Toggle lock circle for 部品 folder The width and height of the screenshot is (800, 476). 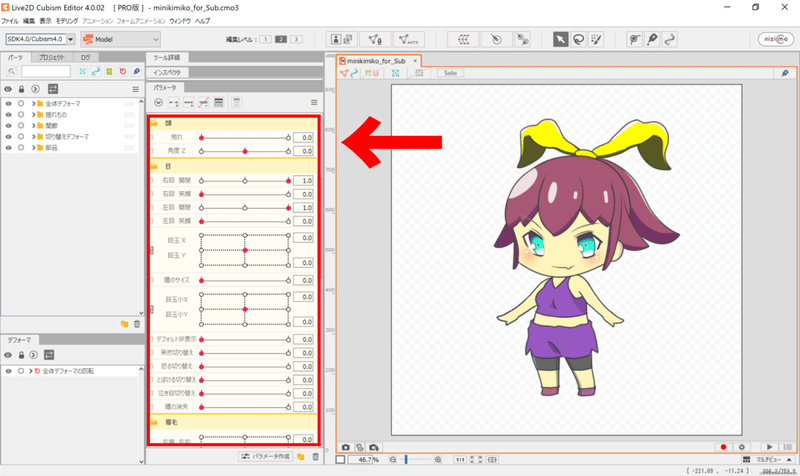pyautogui.click(x=21, y=148)
